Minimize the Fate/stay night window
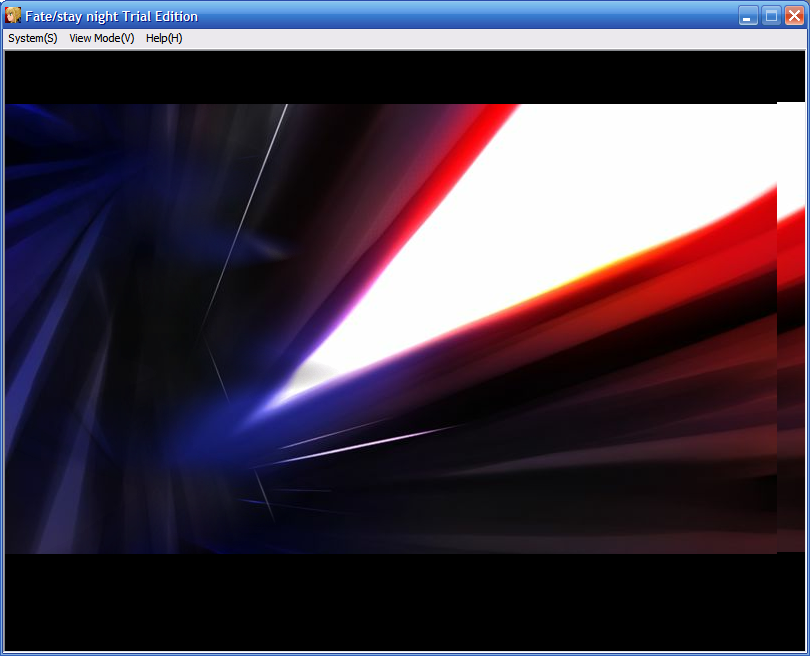 click(748, 15)
